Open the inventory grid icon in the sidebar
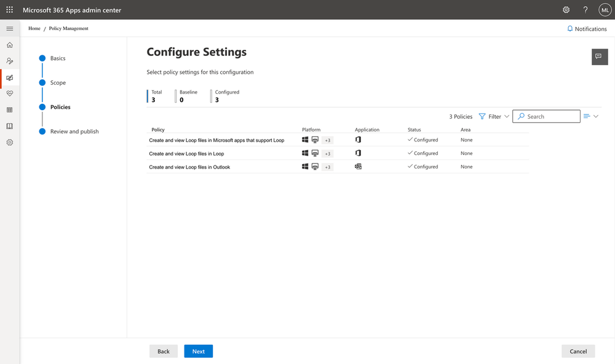Screen dimensions: 615x364 (x=9, y=109)
